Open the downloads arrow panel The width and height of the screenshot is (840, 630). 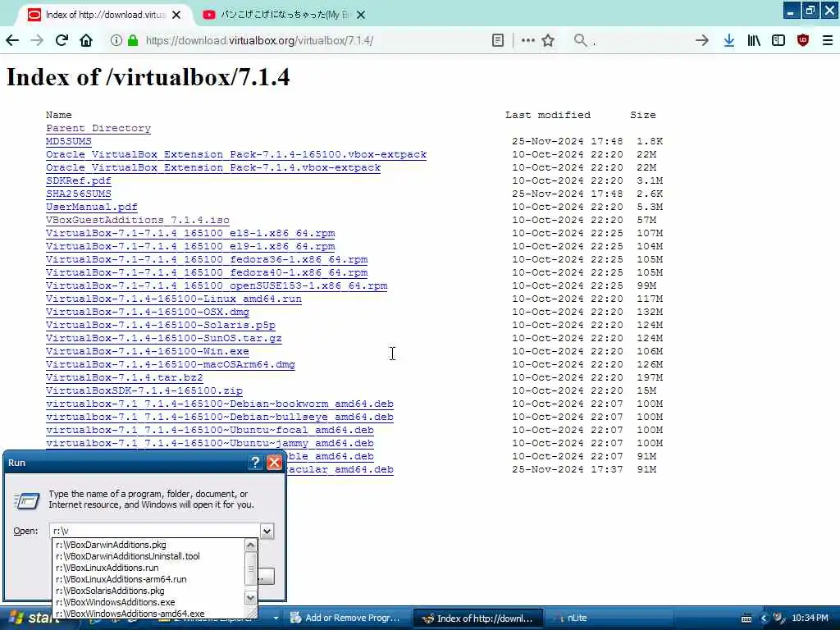point(728,40)
